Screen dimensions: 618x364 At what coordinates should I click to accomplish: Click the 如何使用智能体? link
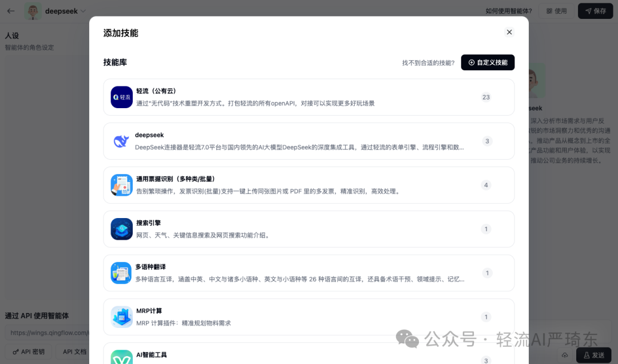point(509,11)
